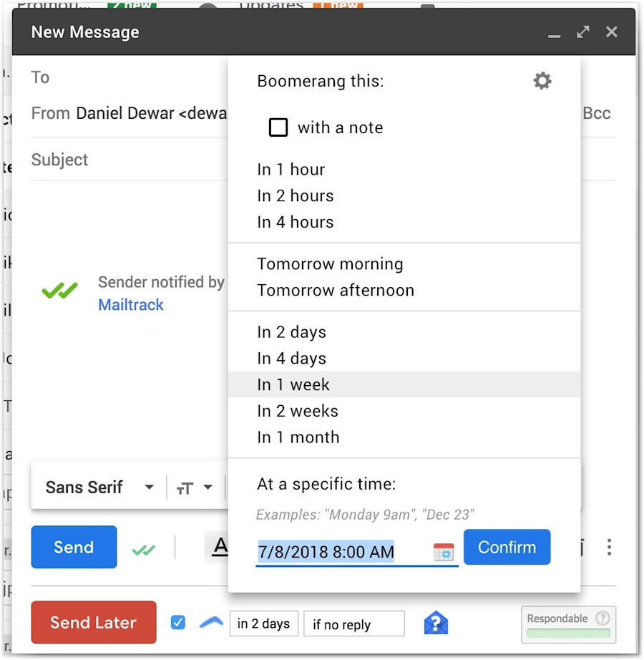Click the Respondable score indicator
This screenshot has width=644, height=660.
coord(567,624)
